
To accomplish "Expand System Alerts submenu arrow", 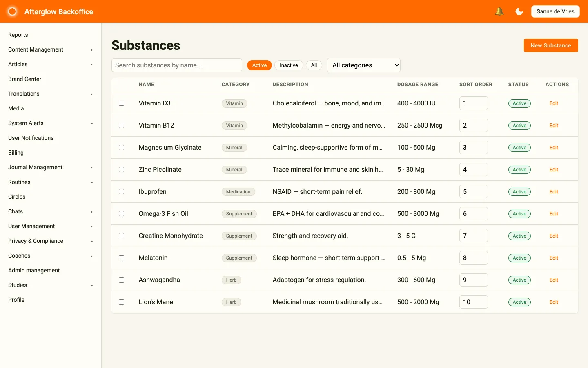I will (92, 123).
